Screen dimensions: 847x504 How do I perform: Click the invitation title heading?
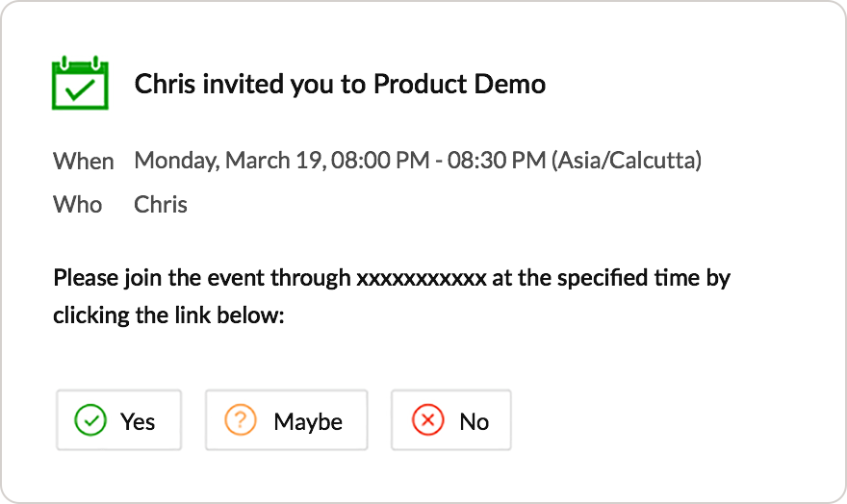click(x=340, y=85)
